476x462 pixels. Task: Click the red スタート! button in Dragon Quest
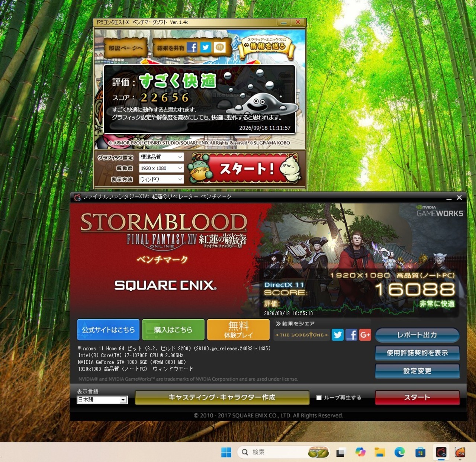coord(245,169)
